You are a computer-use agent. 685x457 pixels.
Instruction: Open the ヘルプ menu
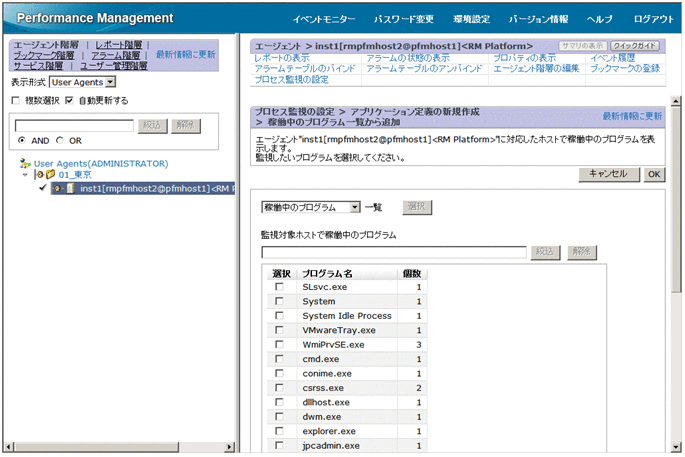[599, 19]
